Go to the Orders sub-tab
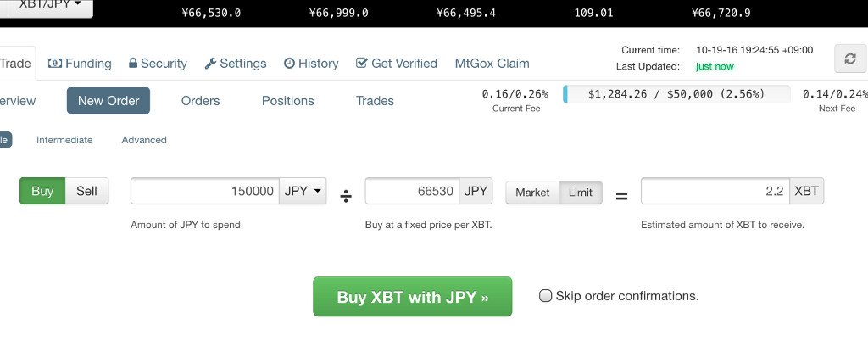 click(200, 101)
